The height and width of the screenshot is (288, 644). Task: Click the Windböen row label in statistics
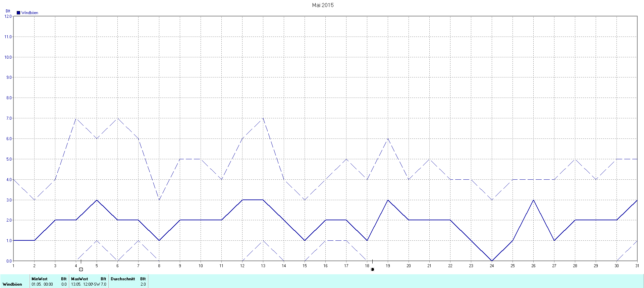(12, 284)
